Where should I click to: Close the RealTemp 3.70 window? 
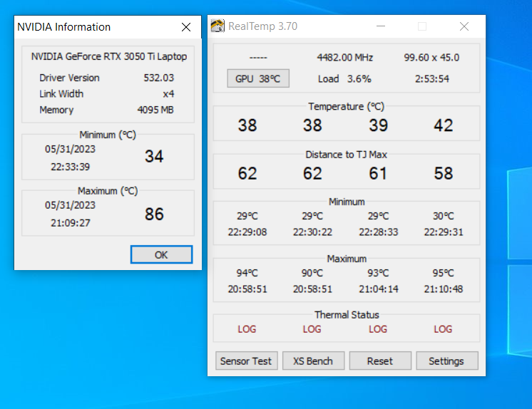click(464, 26)
